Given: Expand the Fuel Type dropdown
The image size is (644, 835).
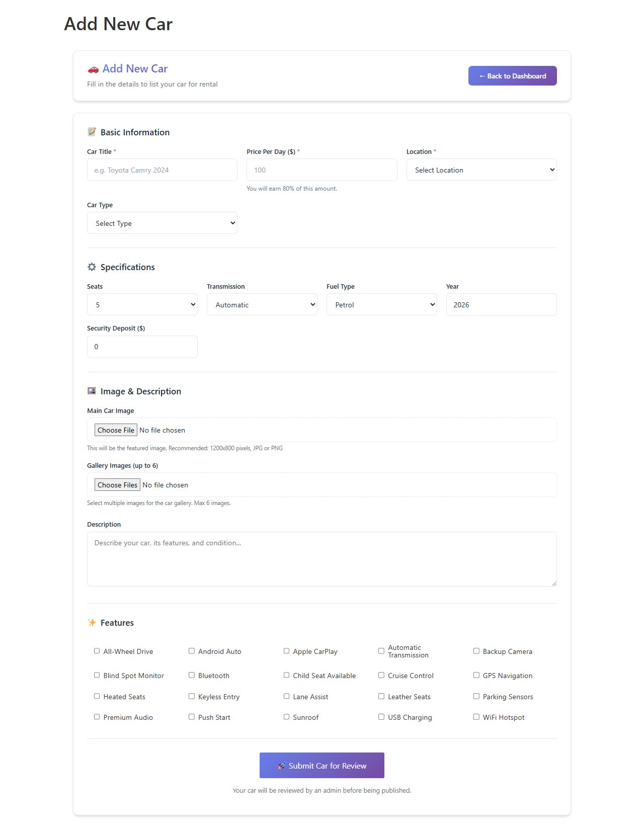Looking at the screenshot, I should pyautogui.click(x=381, y=305).
